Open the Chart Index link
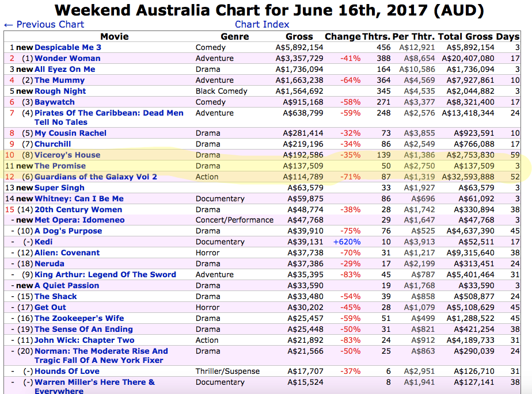This screenshot has height=394, width=532. (x=262, y=24)
